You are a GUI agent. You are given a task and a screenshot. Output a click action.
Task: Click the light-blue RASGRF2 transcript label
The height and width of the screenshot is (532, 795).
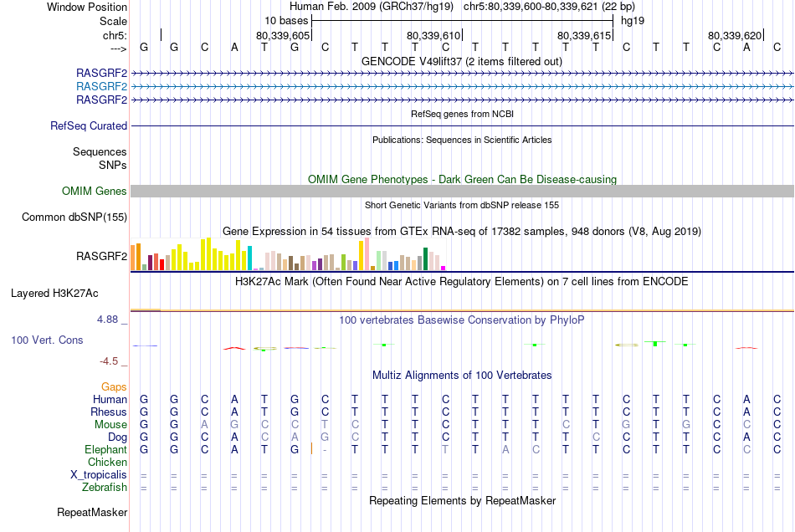(101, 86)
